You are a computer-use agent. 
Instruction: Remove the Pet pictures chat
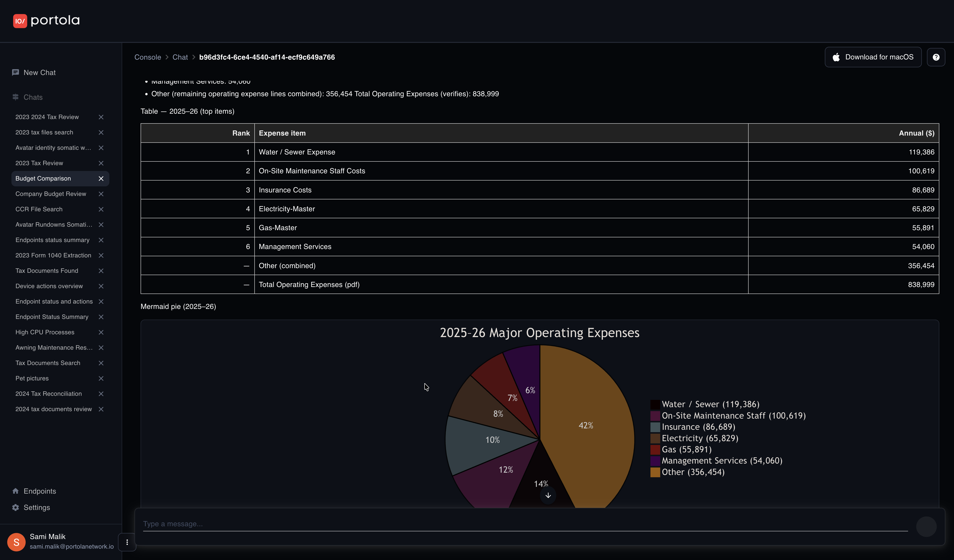tap(101, 378)
